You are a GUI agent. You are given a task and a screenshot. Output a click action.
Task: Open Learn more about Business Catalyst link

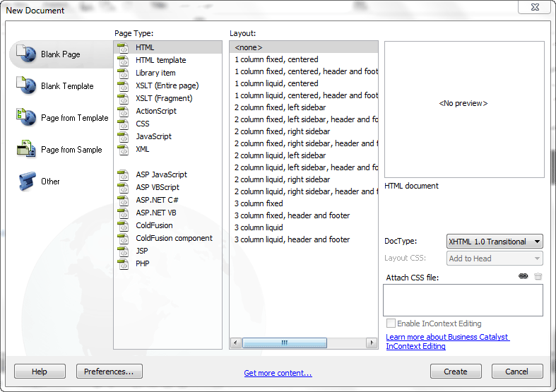click(x=447, y=341)
